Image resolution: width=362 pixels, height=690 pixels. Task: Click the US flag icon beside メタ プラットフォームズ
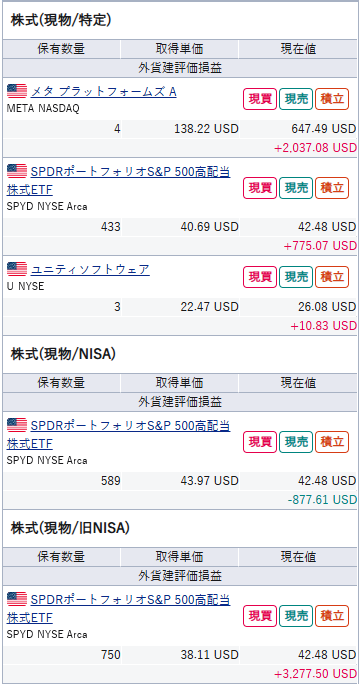click(x=17, y=91)
